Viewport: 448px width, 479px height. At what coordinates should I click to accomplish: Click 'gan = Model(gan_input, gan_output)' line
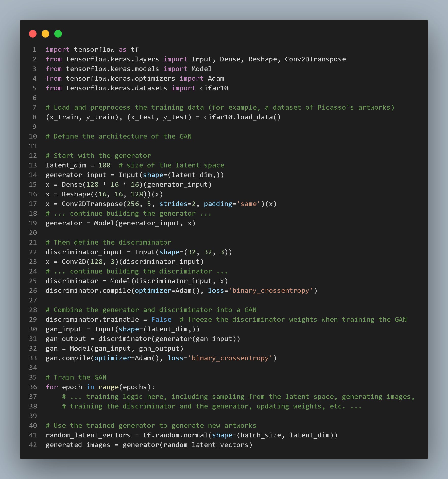click(x=114, y=348)
